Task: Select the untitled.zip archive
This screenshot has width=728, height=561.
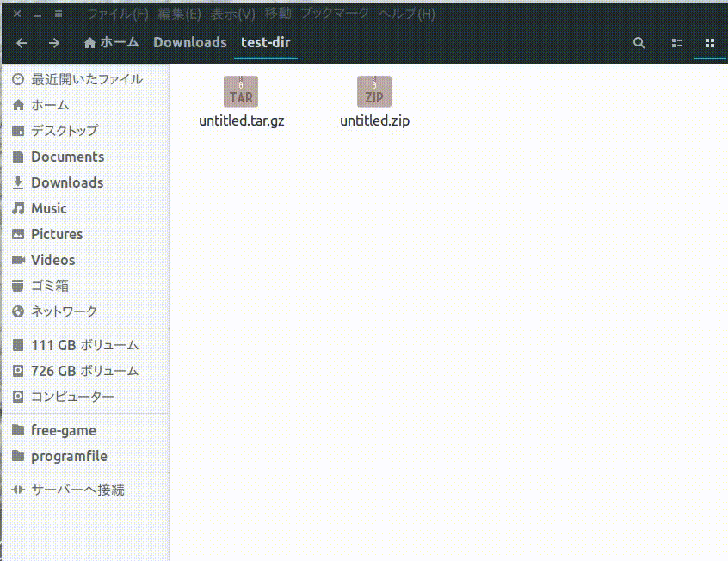Action: [x=374, y=95]
